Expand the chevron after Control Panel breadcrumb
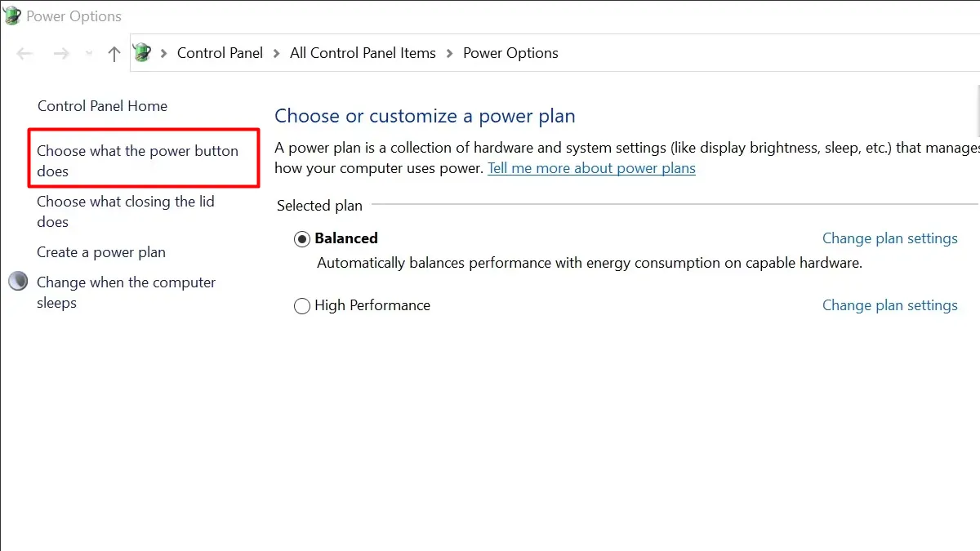 [x=277, y=53]
